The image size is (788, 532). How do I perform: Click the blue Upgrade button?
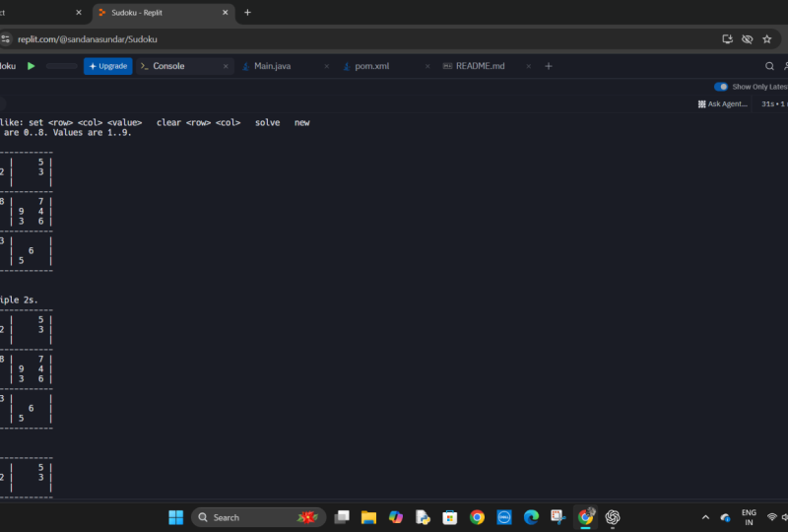point(108,66)
